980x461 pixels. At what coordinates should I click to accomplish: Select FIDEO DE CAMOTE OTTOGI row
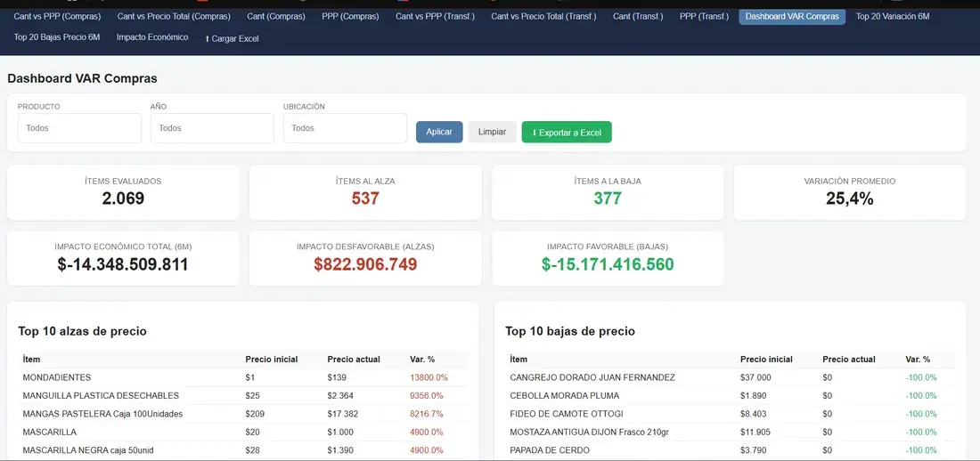(730, 414)
